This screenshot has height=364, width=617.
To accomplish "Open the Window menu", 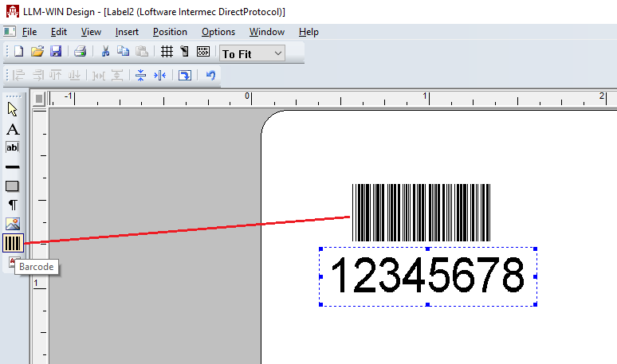I will pyautogui.click(x=267, y=32).
